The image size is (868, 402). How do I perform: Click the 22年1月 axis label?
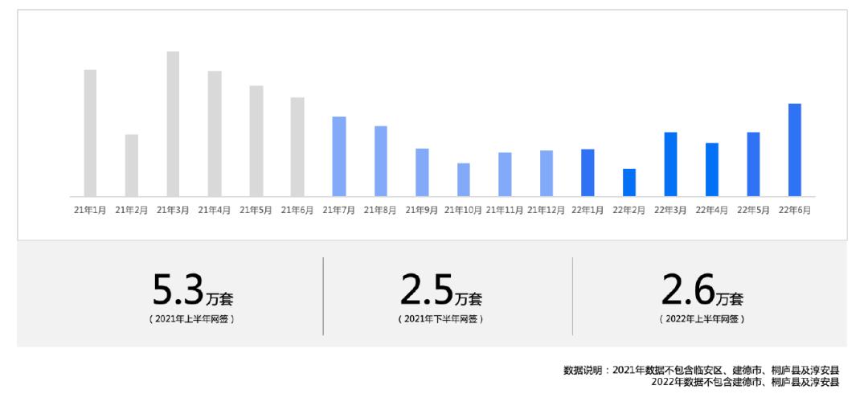point(588,210)
